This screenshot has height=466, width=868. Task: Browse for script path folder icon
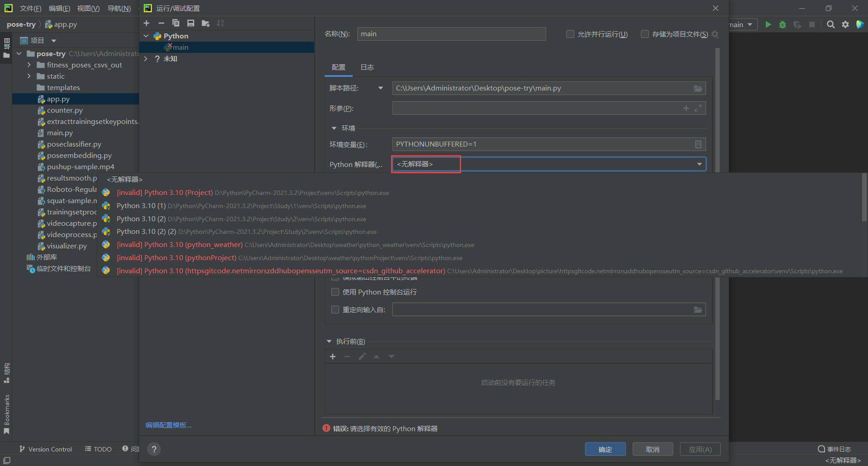(x=698, y=88)
